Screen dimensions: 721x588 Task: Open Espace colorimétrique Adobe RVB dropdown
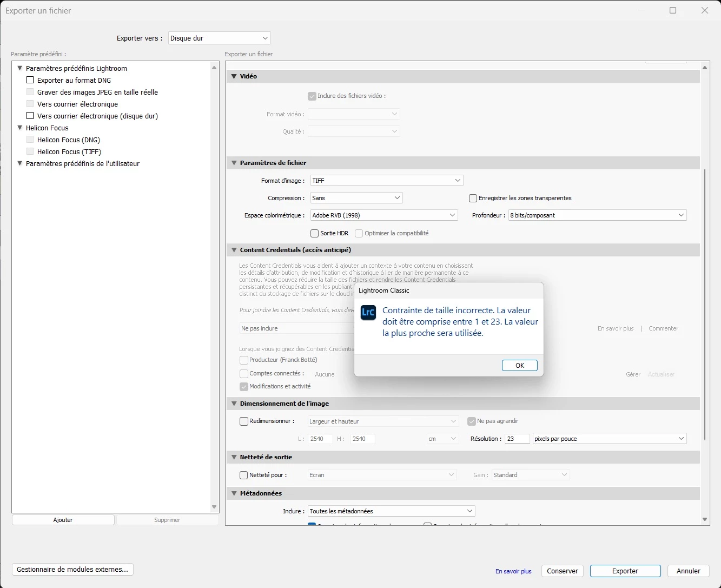(x=384, y=215)
